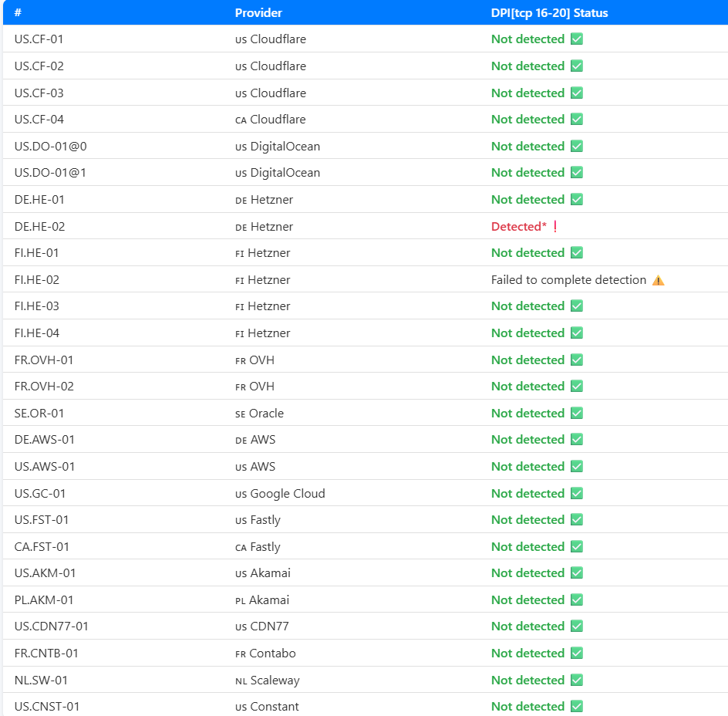Click the US CDN77 provider cell
This screenshot has width=728, height=716.
coord(262,626)
